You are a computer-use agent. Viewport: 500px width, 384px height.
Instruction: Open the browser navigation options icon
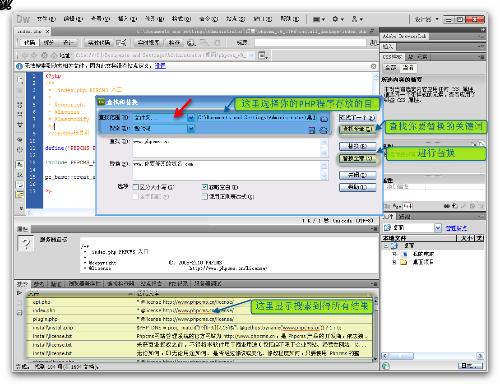coord(263,55)
